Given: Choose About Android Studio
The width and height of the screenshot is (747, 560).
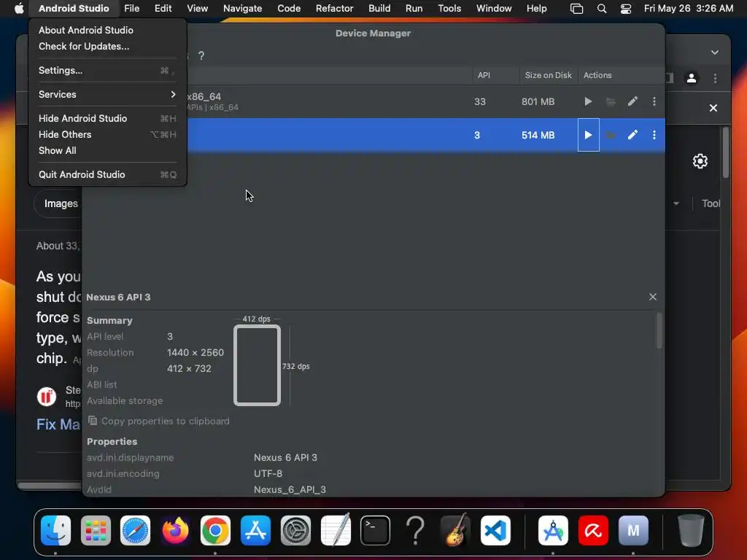Looking at the screenshot, I should [x=108, y=30].
